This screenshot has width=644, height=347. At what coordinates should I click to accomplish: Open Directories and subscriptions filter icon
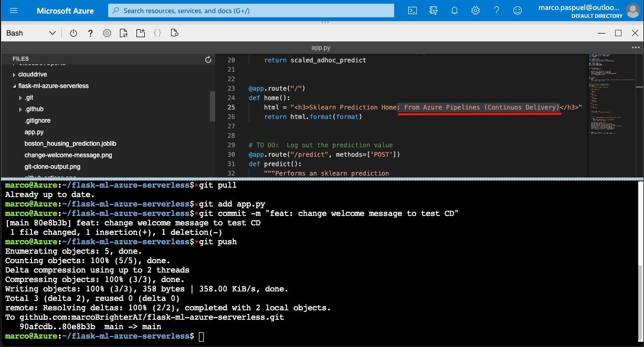click(x=434, y=10)
